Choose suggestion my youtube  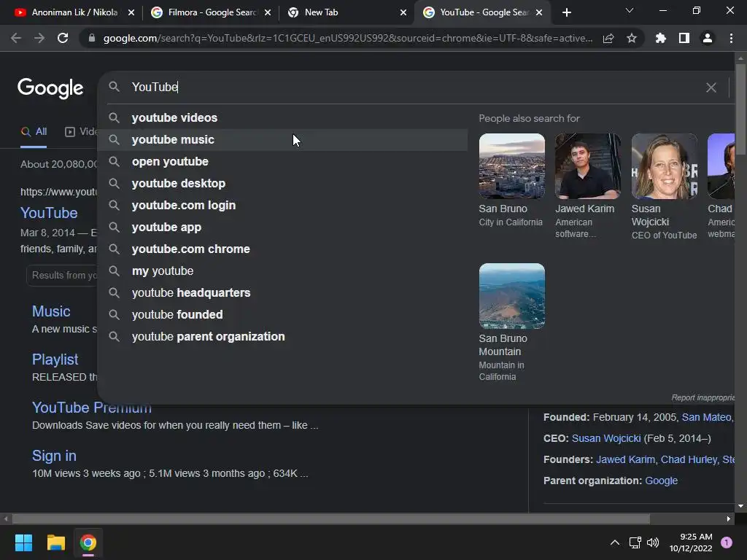tap(282, 271)
